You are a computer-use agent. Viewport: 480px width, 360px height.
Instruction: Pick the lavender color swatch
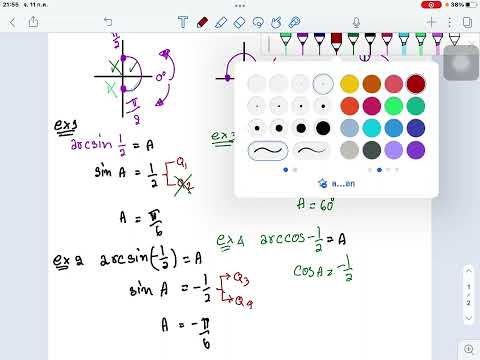point(394,150)
